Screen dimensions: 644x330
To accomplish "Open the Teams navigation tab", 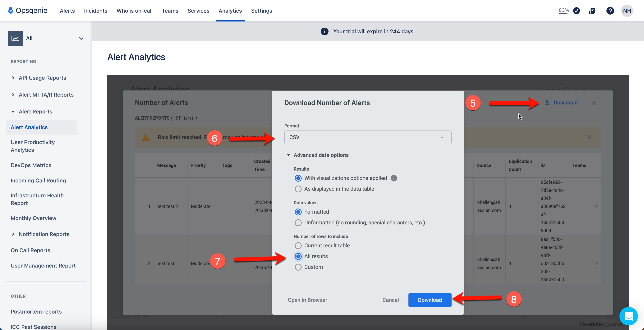I will click(x=170, y=11).
